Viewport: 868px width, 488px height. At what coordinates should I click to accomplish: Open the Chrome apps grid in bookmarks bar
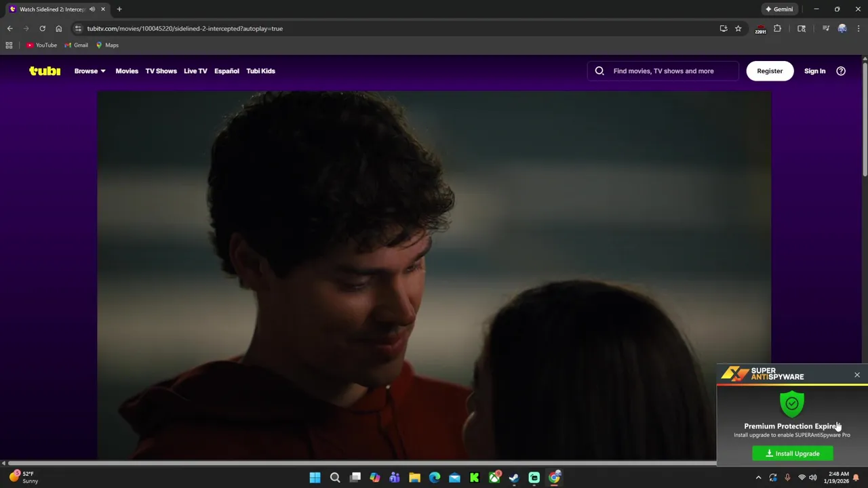click(9, 45)
